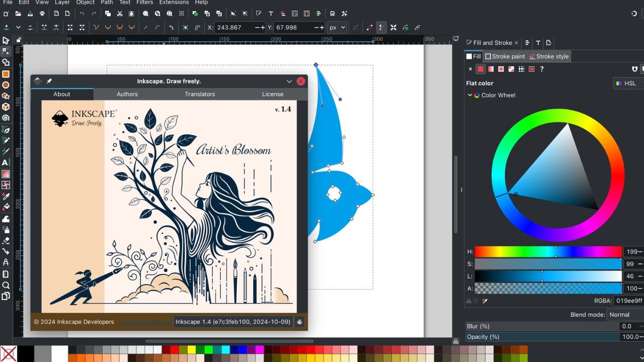Select the Gradient tool

pyautogui.click(x=6, y=174)
